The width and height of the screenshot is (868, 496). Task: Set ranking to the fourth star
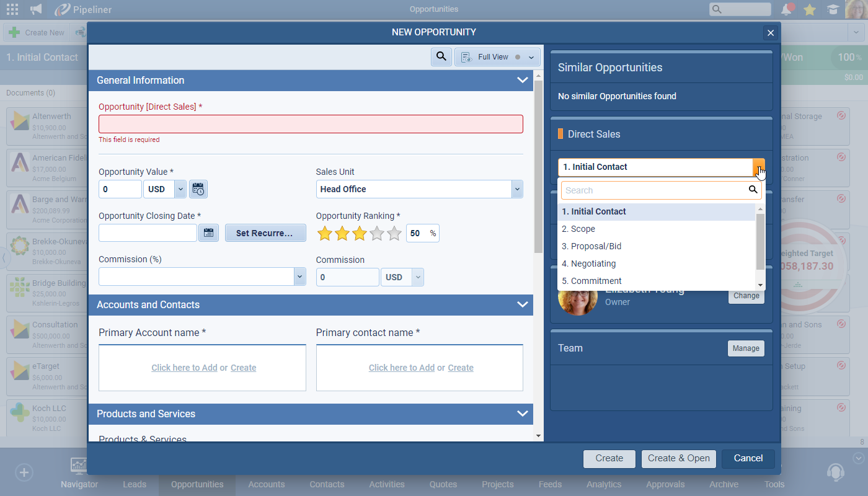[x=377, y=234]
